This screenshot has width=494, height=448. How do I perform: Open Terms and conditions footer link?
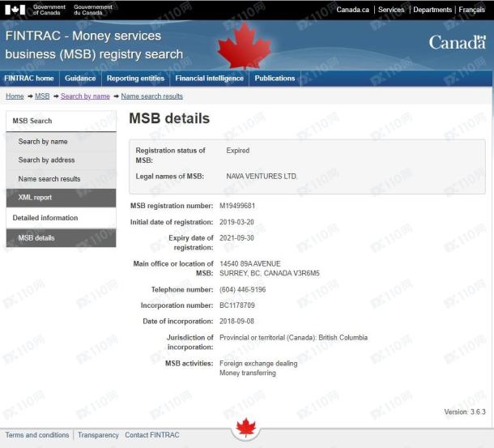click(x=37, y=435)
